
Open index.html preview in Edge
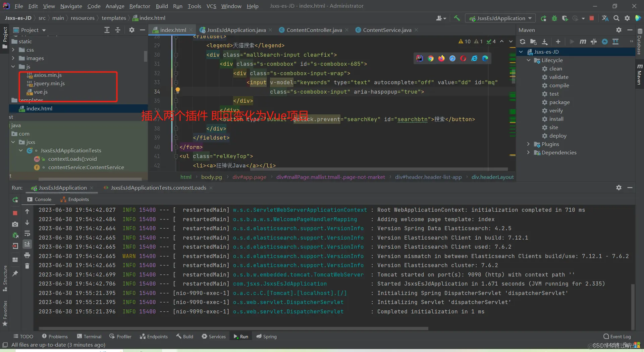[485, 58]
